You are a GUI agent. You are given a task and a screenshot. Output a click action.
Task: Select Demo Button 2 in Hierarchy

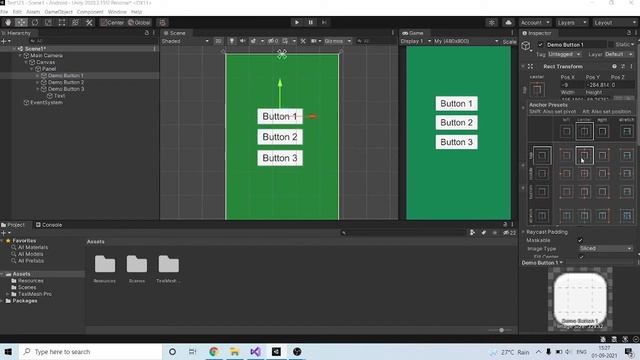pos(65,82)
